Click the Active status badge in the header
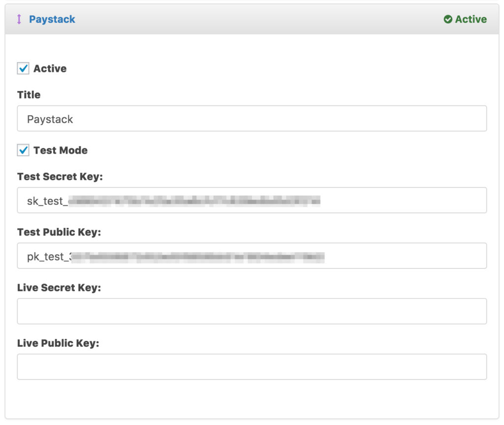This screenshot has width=504, height=425. point(465,19)
